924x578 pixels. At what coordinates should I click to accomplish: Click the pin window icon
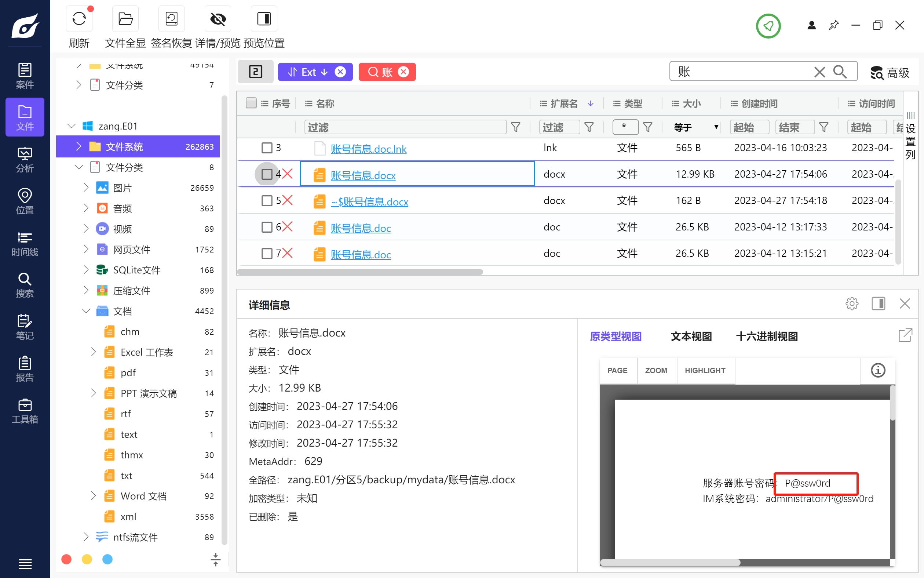(833, 25)
